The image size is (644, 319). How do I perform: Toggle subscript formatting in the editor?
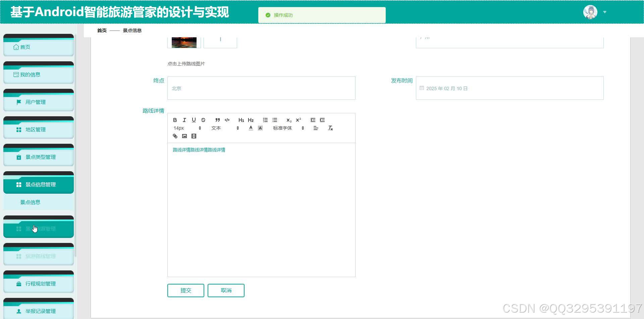289,120
